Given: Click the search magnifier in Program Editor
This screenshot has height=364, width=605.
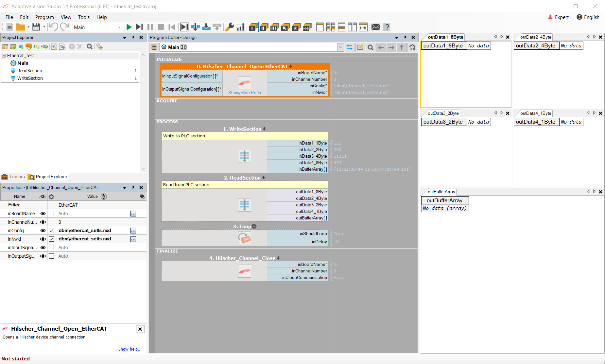Looking at the screenshot, I should click(x=370, y=47).
